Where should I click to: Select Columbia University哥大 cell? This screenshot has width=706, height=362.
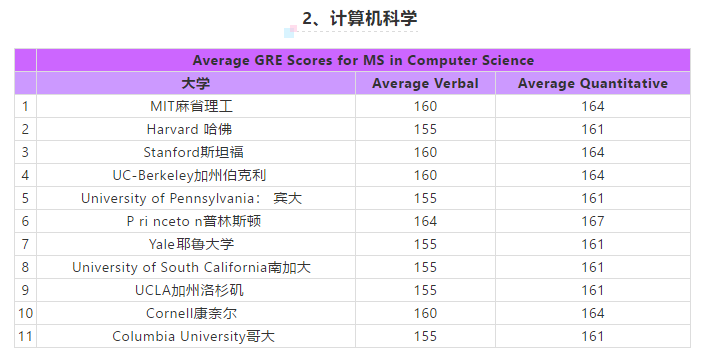(196, 336)
